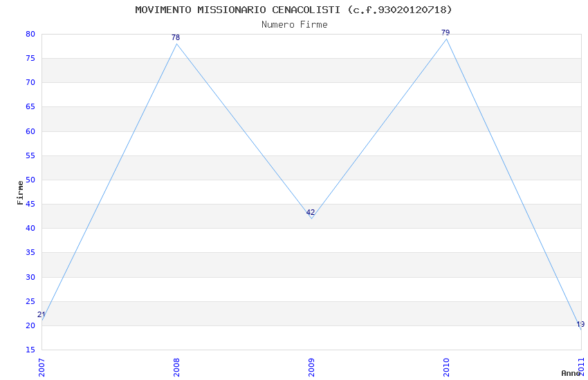Select the x-axis year 2008
Viewport: 588px width, 380px height.
pos(176,368)
